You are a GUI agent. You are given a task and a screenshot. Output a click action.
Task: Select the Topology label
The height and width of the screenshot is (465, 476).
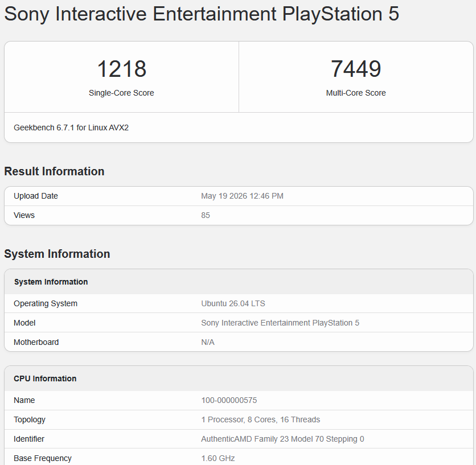click(x=30, y=420)
